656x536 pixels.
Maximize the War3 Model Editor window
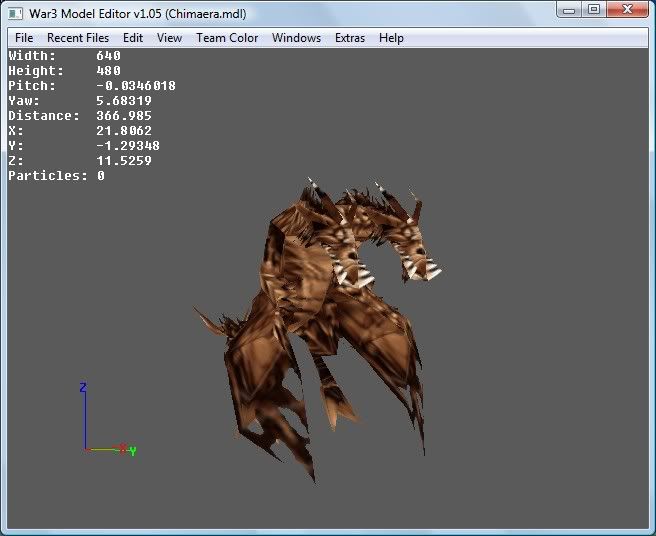point(594,10)
